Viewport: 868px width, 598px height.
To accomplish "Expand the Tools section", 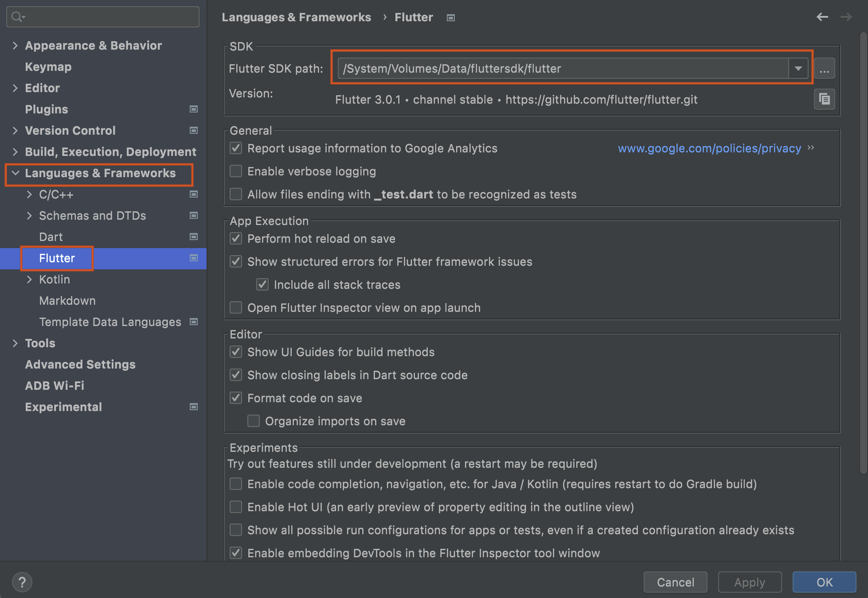I will [15, 343].
